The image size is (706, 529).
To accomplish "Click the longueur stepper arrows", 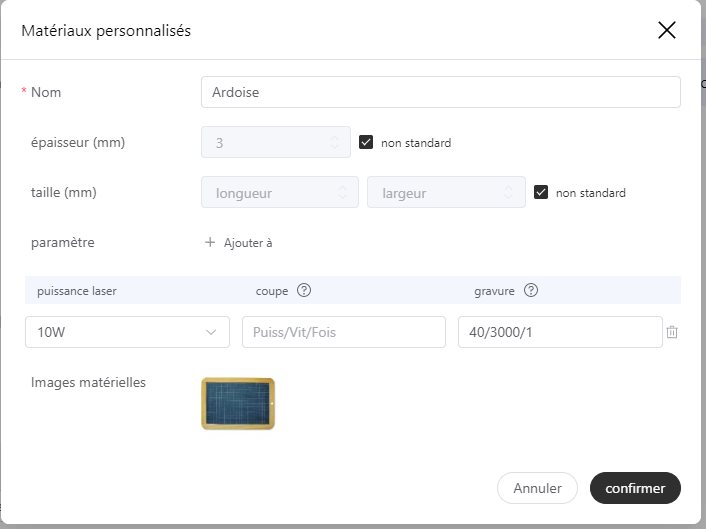I will (x=342, y=192).
